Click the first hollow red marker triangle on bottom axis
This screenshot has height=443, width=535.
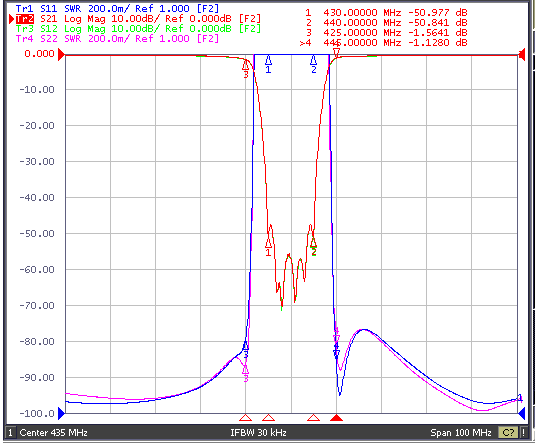pyautogui.click(x=245, y=418)
